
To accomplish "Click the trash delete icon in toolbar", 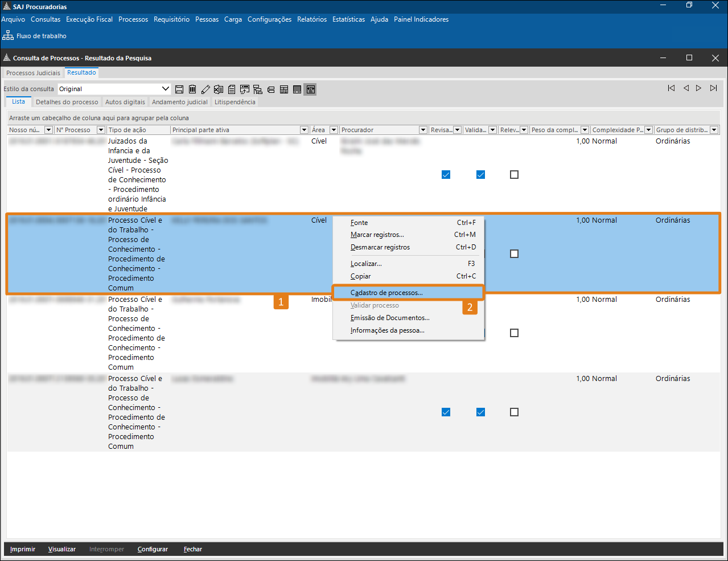I will [192, 89].
